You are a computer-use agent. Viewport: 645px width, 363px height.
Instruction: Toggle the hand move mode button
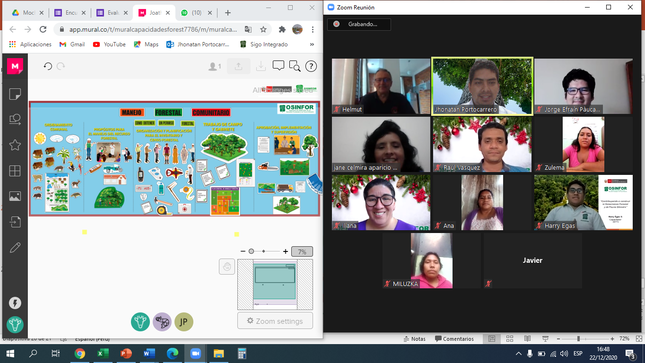point(227,267)
